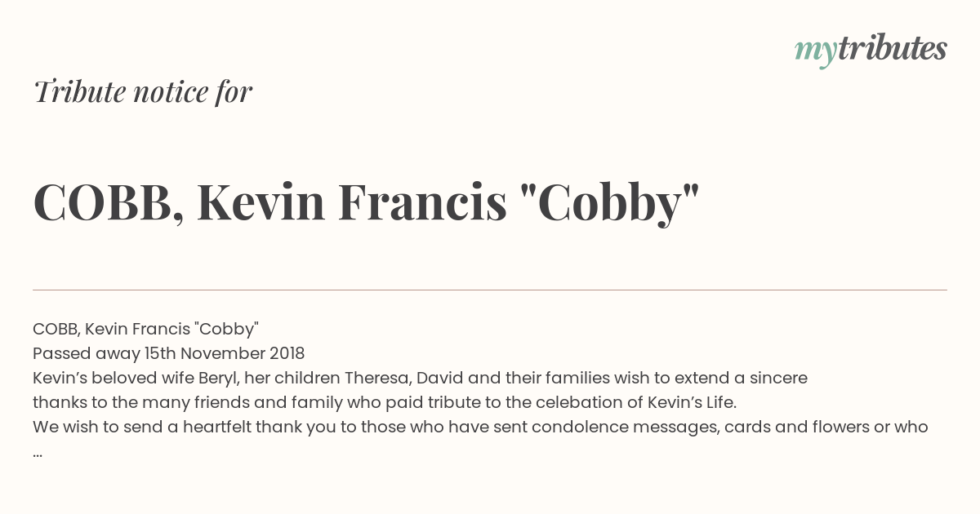Click the line starting "thanks to the many friends"
The width and height of the screenshot is (980, 514).
point(385,402)
